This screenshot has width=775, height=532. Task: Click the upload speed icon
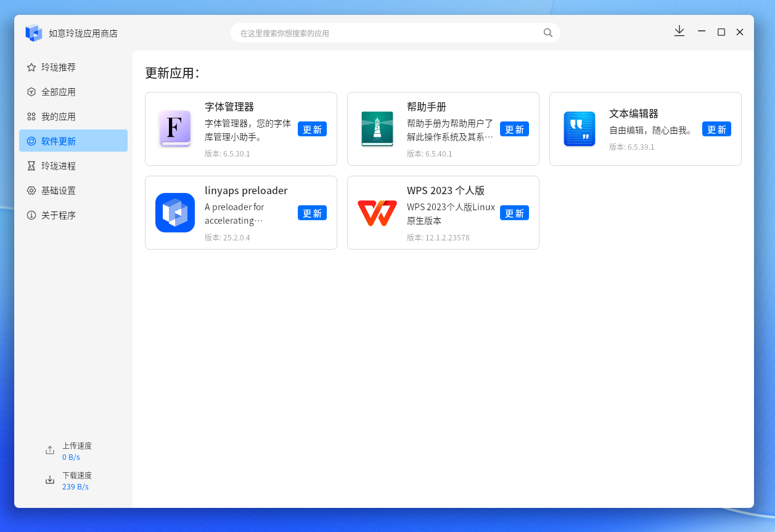click(50, 451)
